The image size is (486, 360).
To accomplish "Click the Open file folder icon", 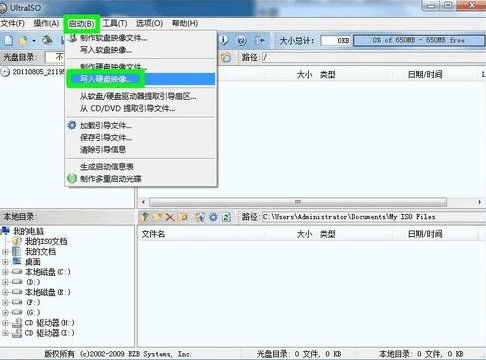I will click(23, 41).
